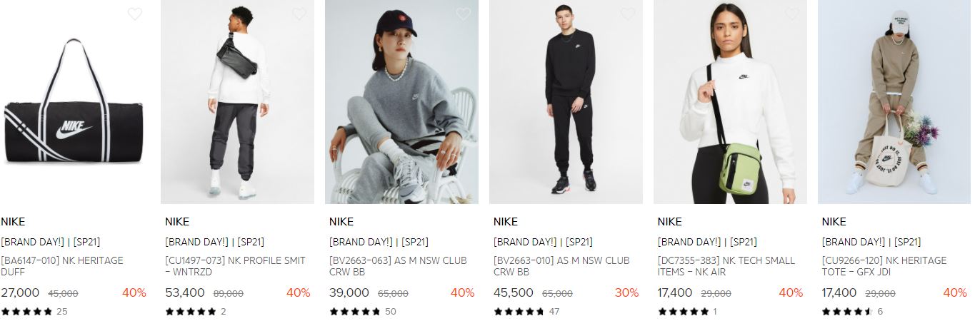Open the [CU9266-120] NK HERITAGE TOTE link
This screenshot has height=331, width=980.
pos(884,266)
